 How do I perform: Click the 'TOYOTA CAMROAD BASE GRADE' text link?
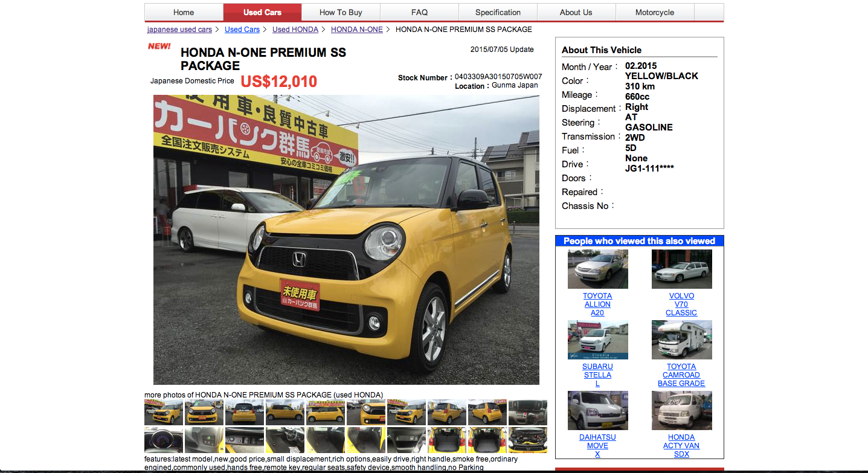[681, 375]
